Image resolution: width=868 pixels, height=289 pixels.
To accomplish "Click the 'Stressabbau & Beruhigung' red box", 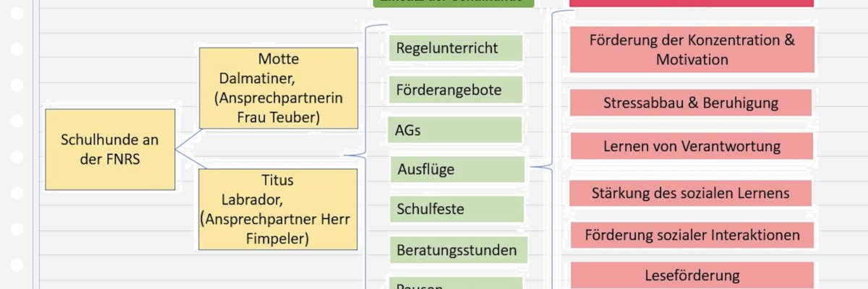I will click(x=692, y=103).
